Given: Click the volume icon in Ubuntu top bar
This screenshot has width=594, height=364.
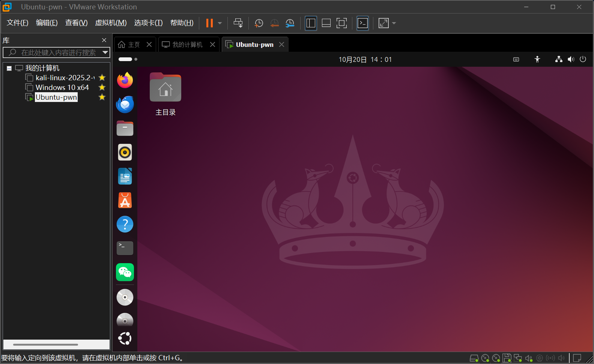Looking at the screenshot, I should (571, 59).
